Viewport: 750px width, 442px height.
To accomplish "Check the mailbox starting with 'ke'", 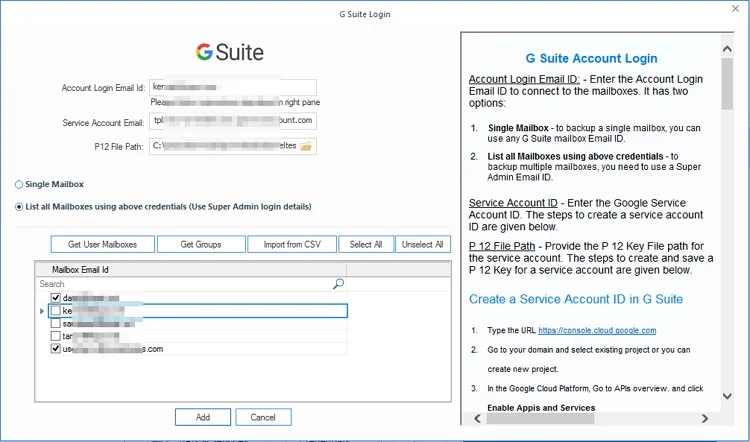I will [x=55, y=311].
